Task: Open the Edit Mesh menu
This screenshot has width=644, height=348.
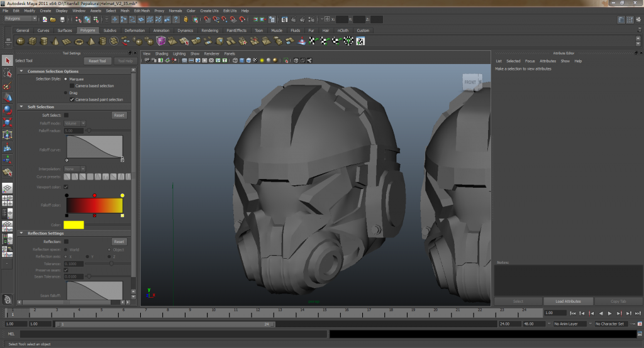Action: pyautogui.click(x=143, y=11)
